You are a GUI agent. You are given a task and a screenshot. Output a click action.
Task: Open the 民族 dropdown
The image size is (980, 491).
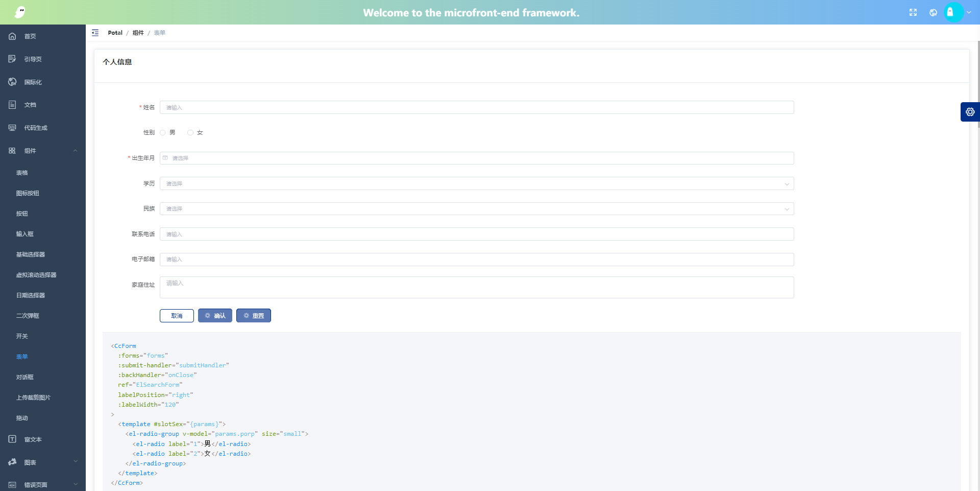tap(476, 209)
